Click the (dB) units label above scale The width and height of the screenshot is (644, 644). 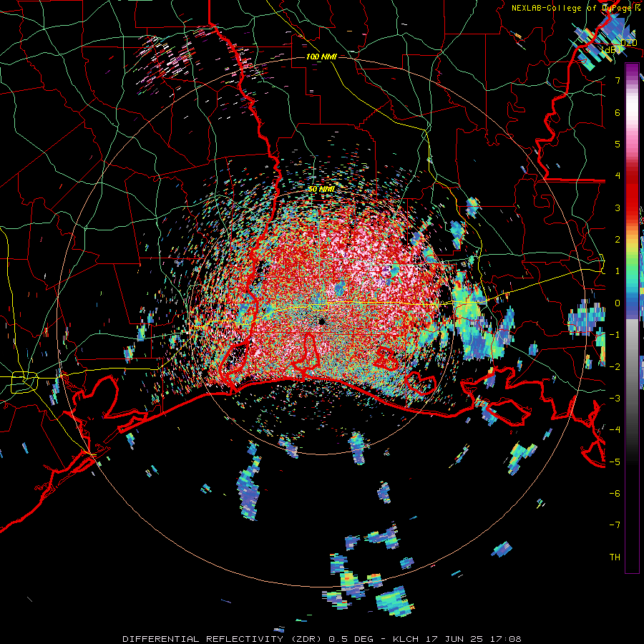coord(611,49)
